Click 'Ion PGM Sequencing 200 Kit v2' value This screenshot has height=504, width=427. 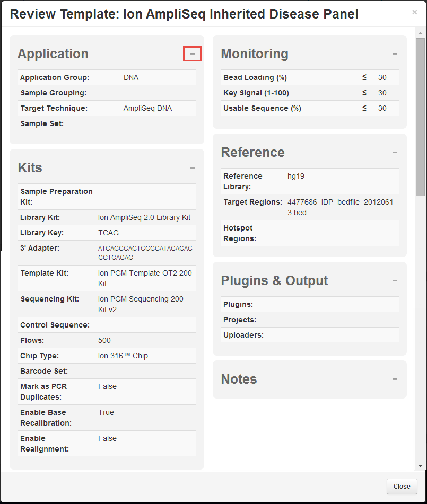coord(141,304)
